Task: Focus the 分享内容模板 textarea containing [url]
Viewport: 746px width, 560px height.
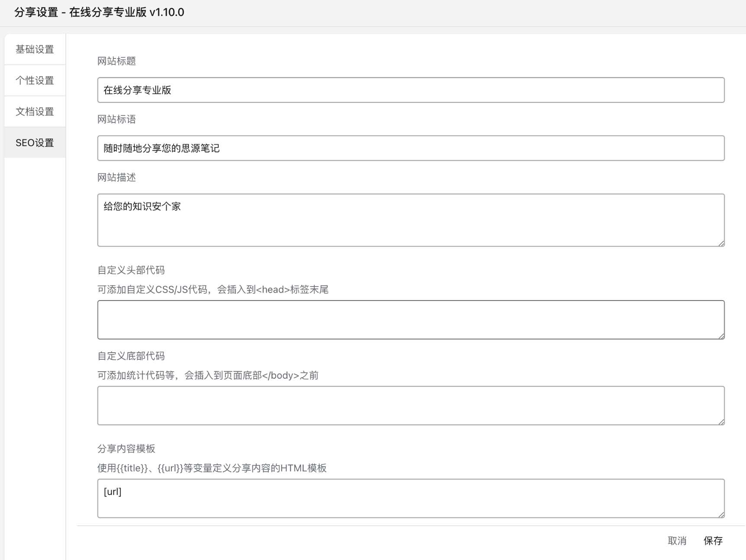Action: (x=410, y=498)
